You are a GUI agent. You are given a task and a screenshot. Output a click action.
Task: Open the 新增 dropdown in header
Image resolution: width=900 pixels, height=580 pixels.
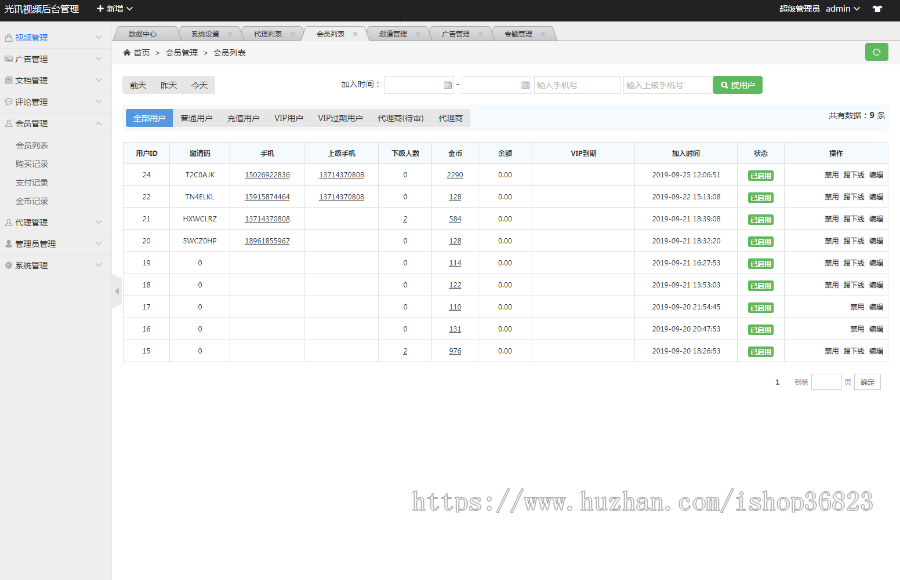(115, 9)
